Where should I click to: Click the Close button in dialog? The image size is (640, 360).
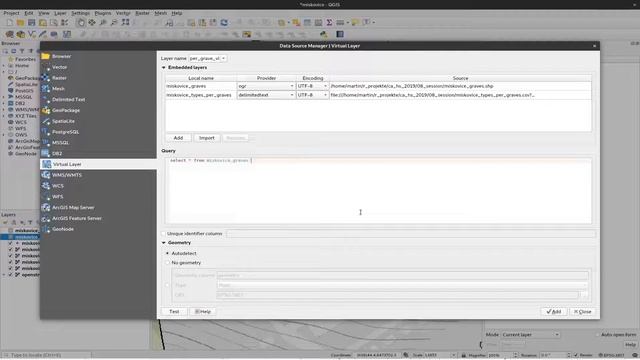point(582,311)
